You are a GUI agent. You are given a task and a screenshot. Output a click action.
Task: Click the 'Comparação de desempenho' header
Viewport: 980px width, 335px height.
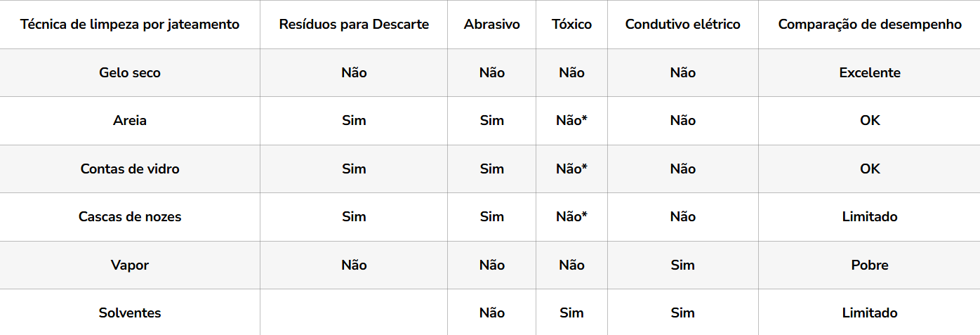click(x=870, y=25)
